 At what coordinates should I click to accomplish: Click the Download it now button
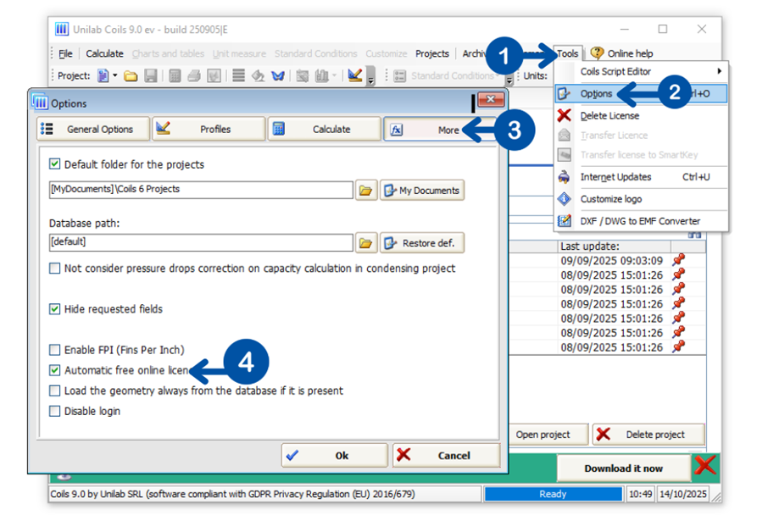coord(624,468)
